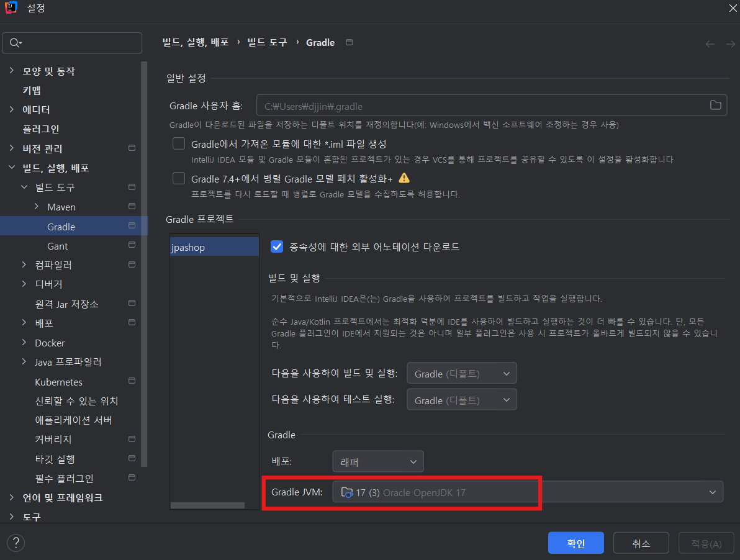The height and width of the screenshot is (560, 740).
Task: Click the project-scope icon on Kubernetes row
Action: click(x=132, y=381)
